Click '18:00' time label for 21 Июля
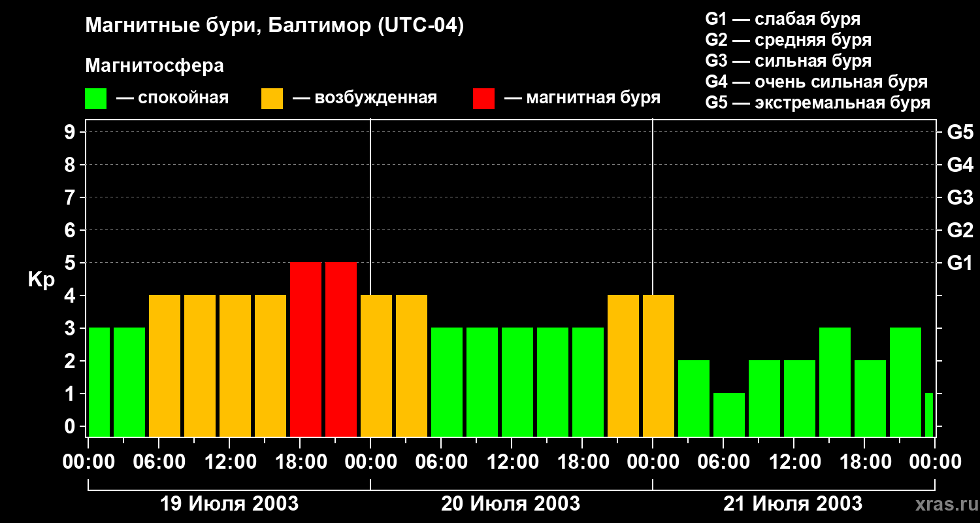 coord(864,462)
